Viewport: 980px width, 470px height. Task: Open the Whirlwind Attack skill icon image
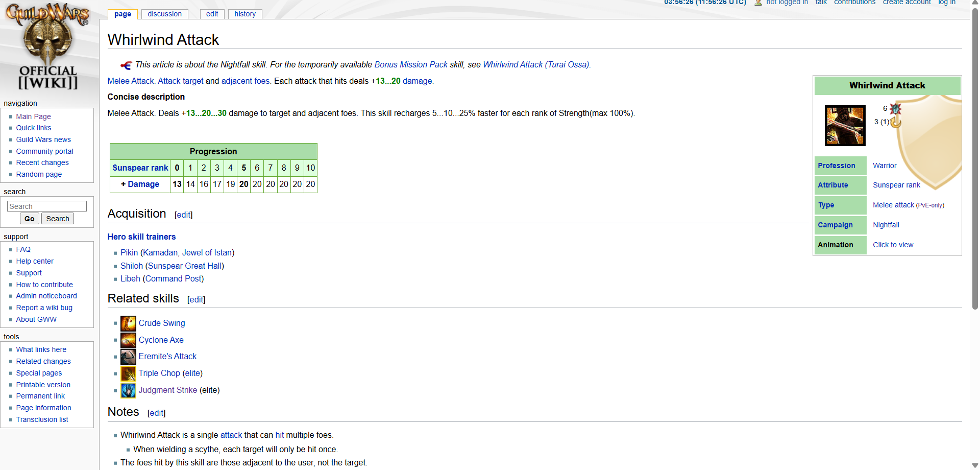(845, 126)
